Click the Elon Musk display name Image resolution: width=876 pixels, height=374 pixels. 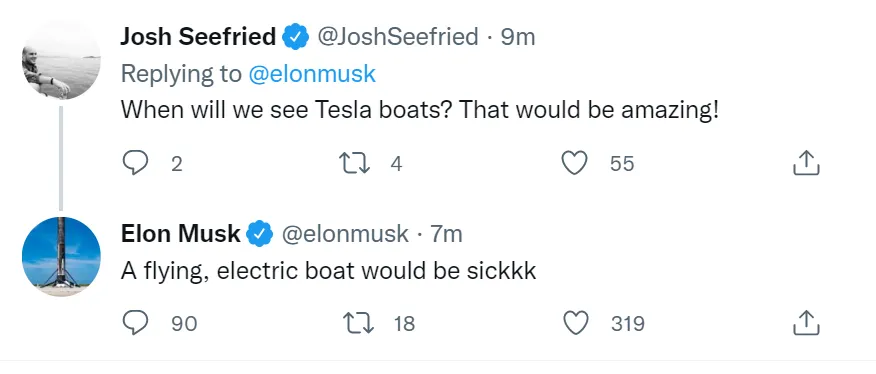(x=180, y=234)
